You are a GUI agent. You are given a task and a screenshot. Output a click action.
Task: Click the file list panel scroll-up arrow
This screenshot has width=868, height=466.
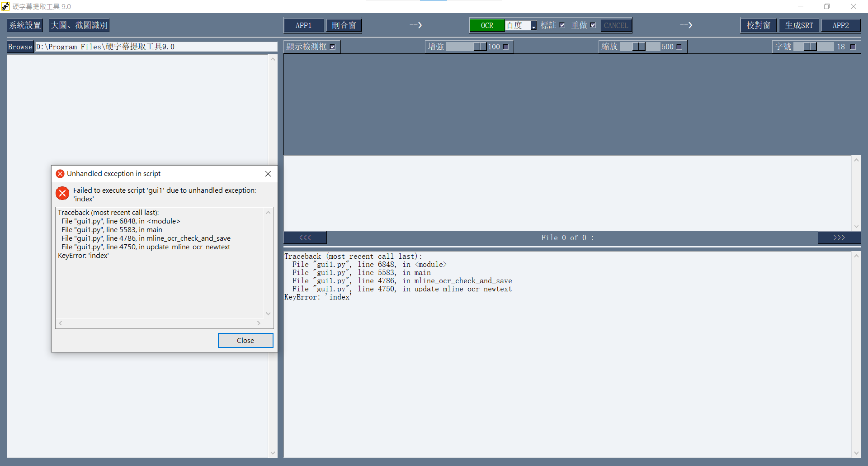(273, 59)
